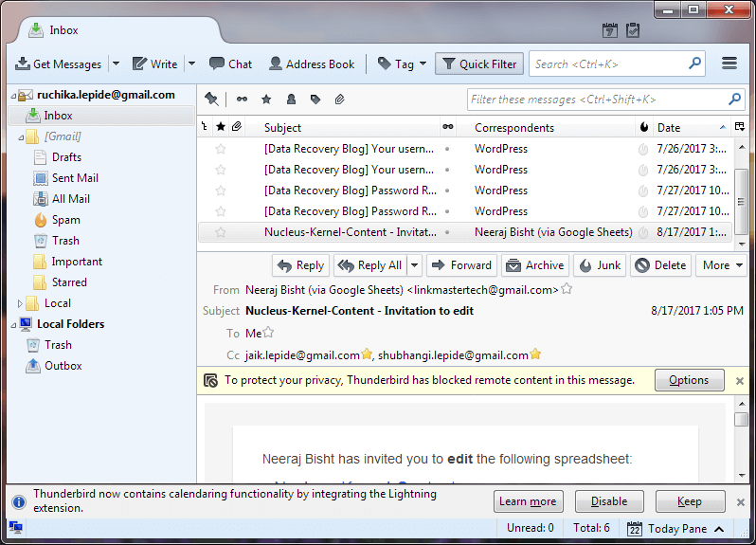Screen dimensions: 756x545
Task: Expand the Local folder
Action: point(20,303)
